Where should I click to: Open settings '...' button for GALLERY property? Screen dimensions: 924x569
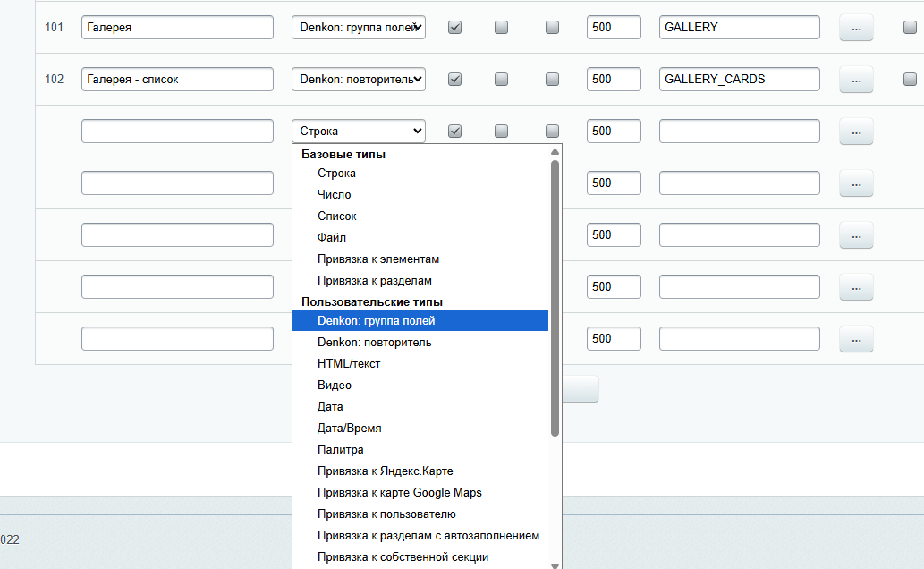(856, 28)
